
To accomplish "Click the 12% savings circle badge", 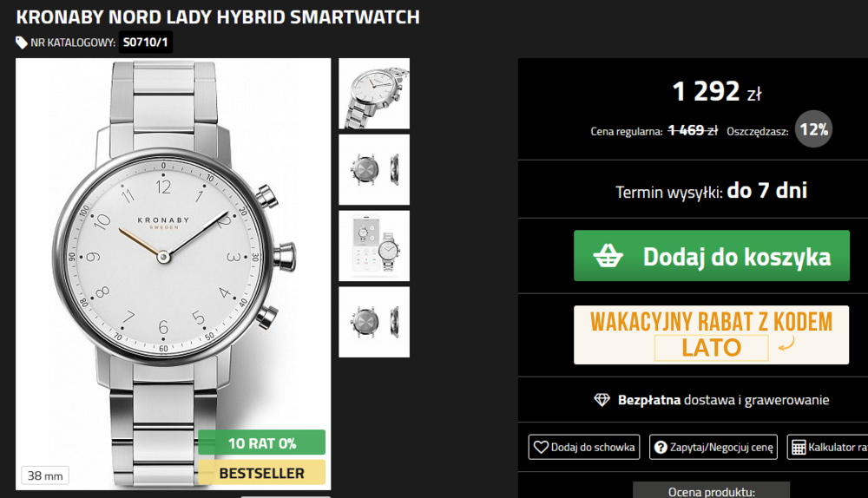I will (814, 129).
